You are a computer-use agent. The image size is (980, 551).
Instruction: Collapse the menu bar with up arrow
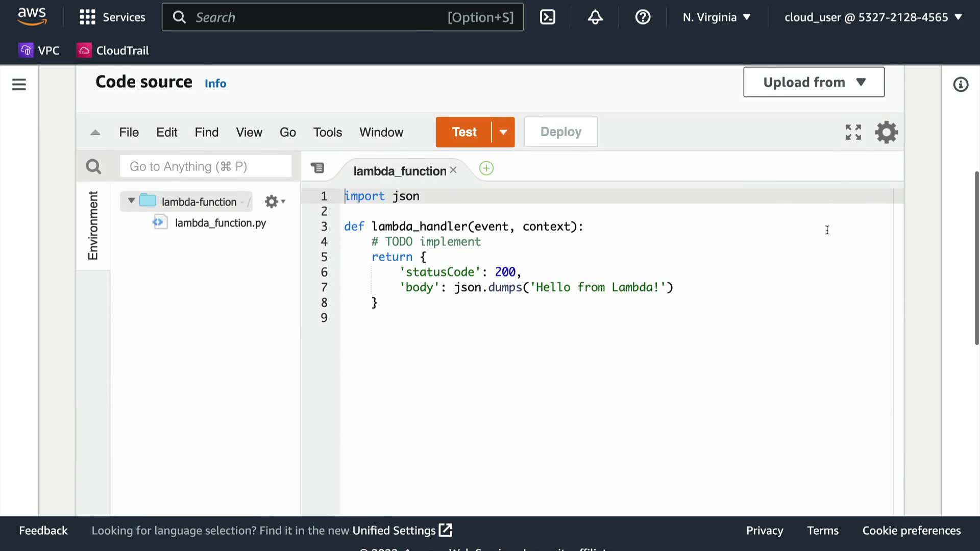pyautogui.click(x=95, y=133)
